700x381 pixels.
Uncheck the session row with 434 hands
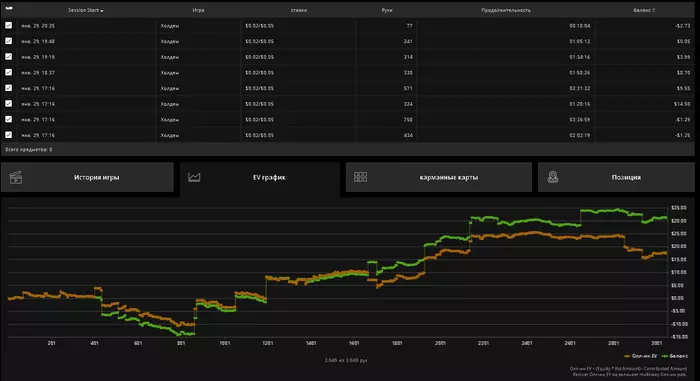click(x=8, y=135)
